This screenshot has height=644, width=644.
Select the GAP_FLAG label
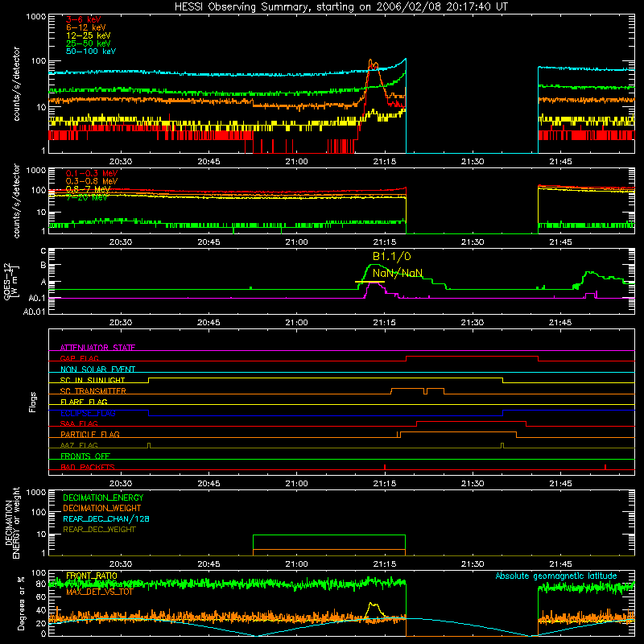(79, 358)
